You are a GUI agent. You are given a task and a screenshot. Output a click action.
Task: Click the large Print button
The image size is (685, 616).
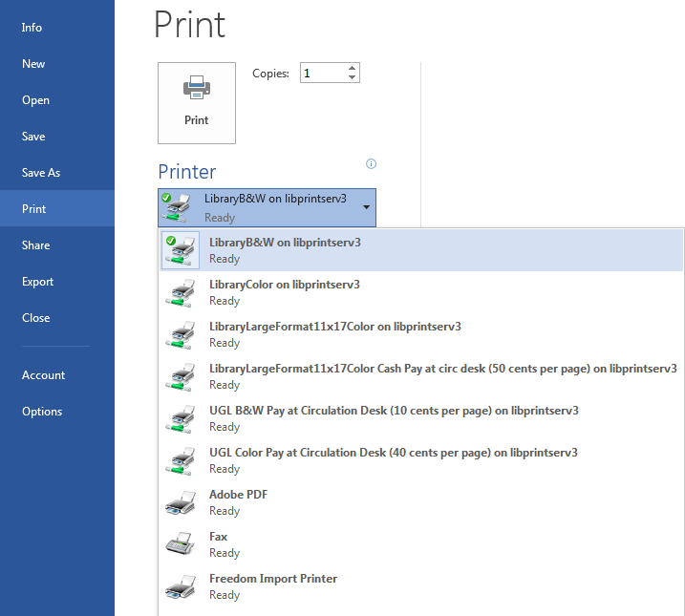point(196,102)
